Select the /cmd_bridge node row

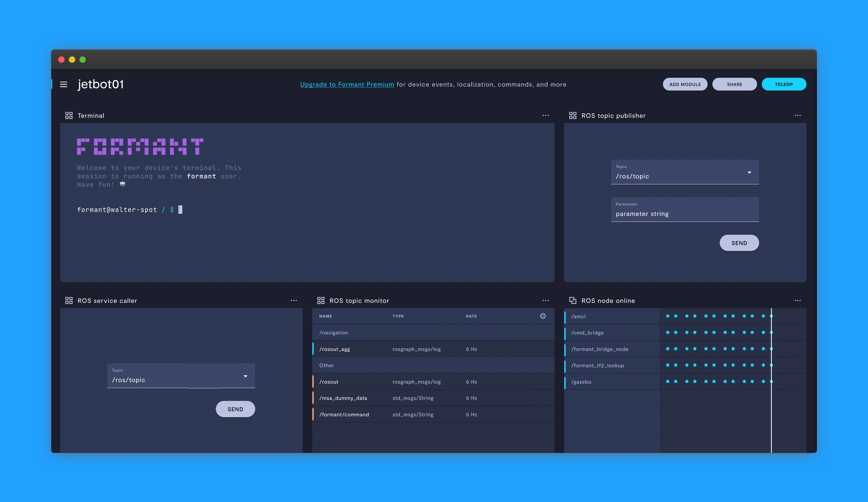tap(685, 332)
